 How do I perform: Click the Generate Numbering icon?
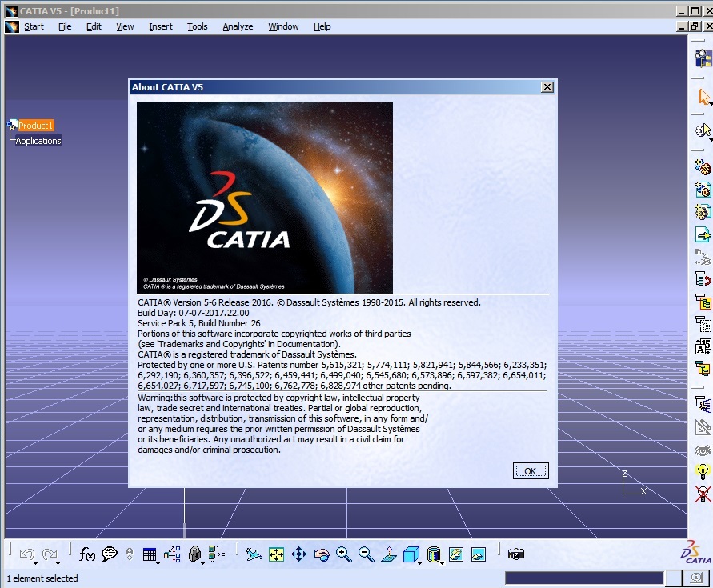coord(703,346)
